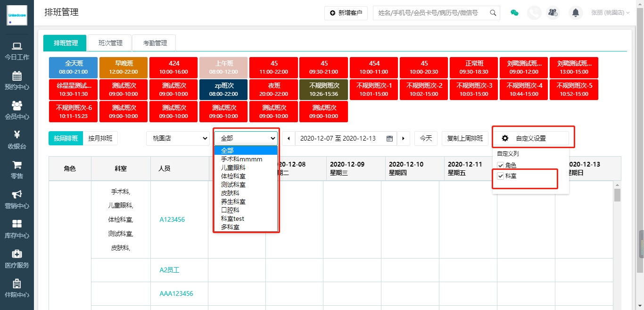
Task: Select the 正常班 09:30-18:30 shift
Action: [x=474, y=67]
